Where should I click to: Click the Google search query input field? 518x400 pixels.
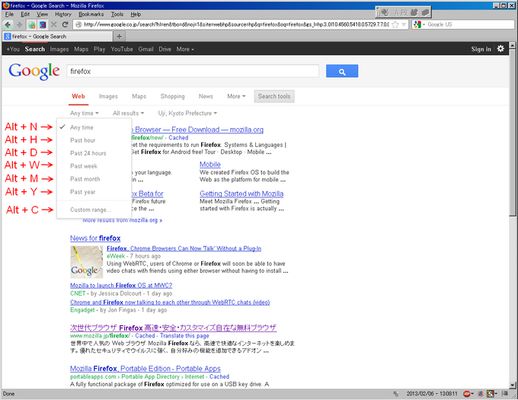coord(193,71)
